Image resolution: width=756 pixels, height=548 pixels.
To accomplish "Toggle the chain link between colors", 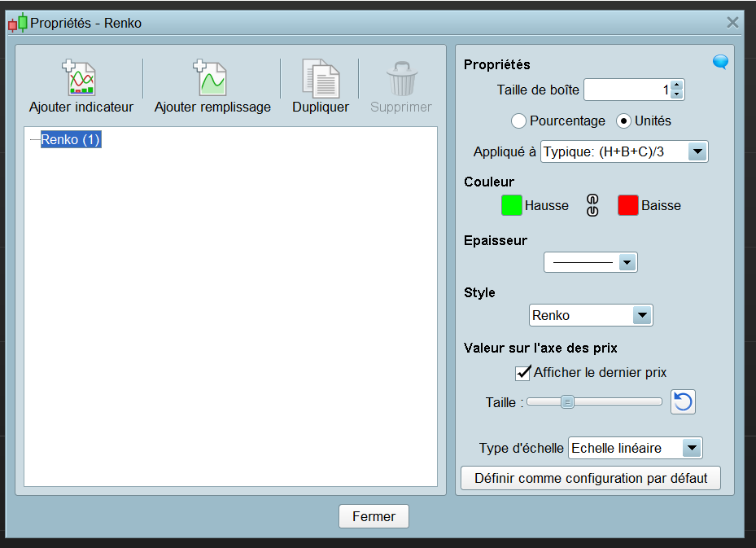I will coord(592,205).
